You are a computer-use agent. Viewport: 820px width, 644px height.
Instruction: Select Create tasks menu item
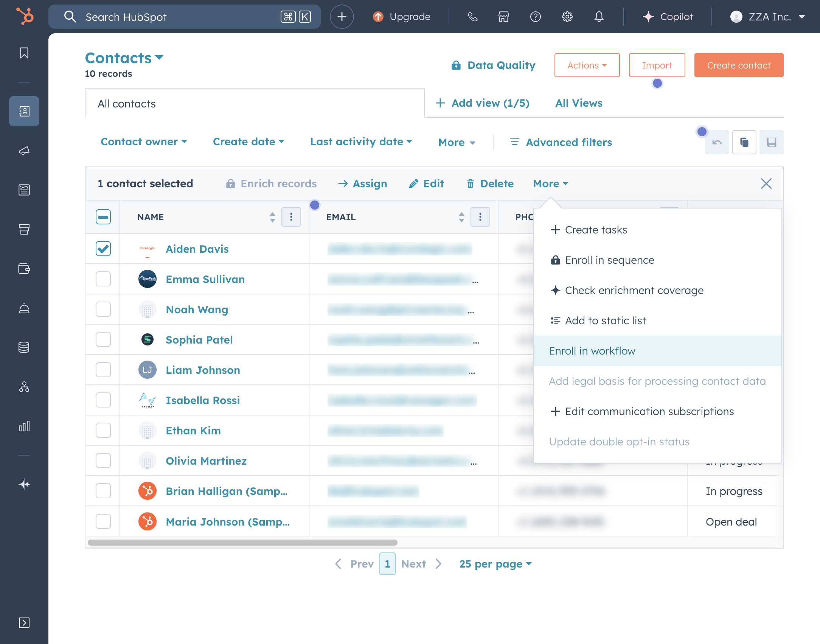[657, 230]
